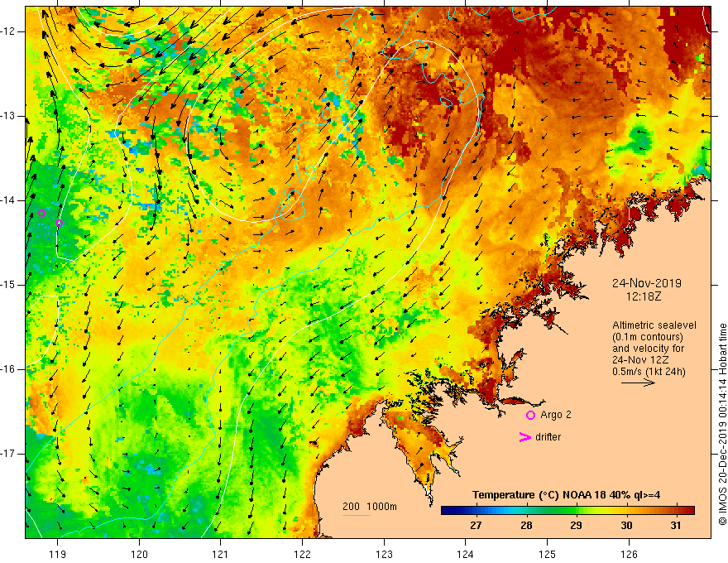Click the 'drifter' legend label

[548, 437]
